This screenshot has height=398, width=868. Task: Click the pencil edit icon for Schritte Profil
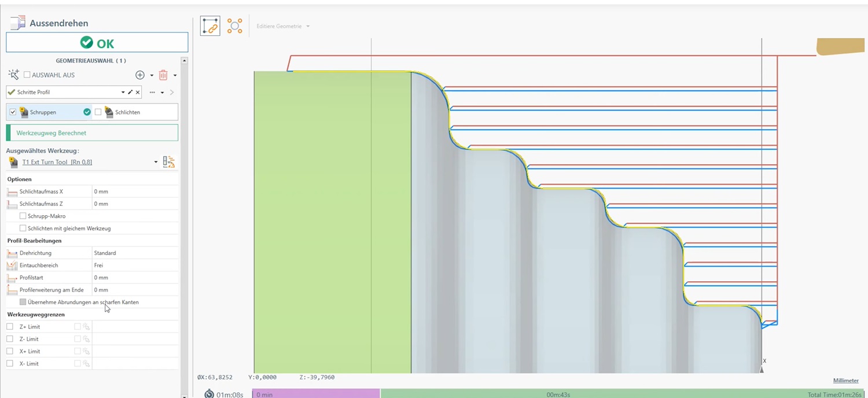(130, 93)
